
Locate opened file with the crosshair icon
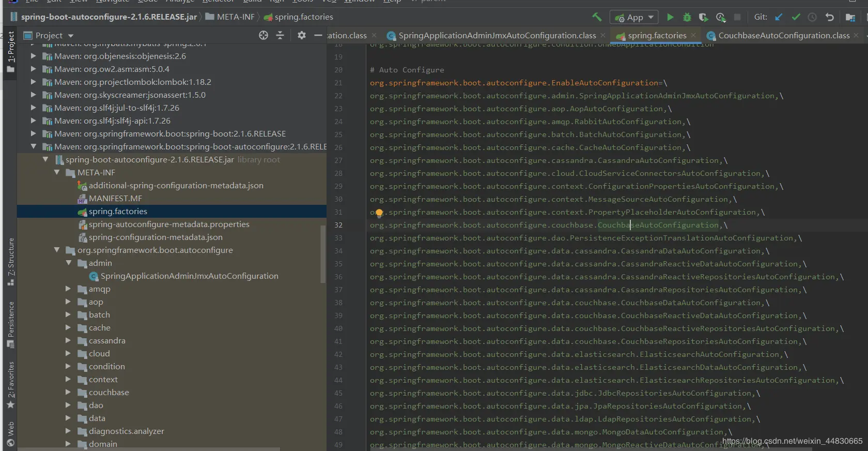coord(263,35)
